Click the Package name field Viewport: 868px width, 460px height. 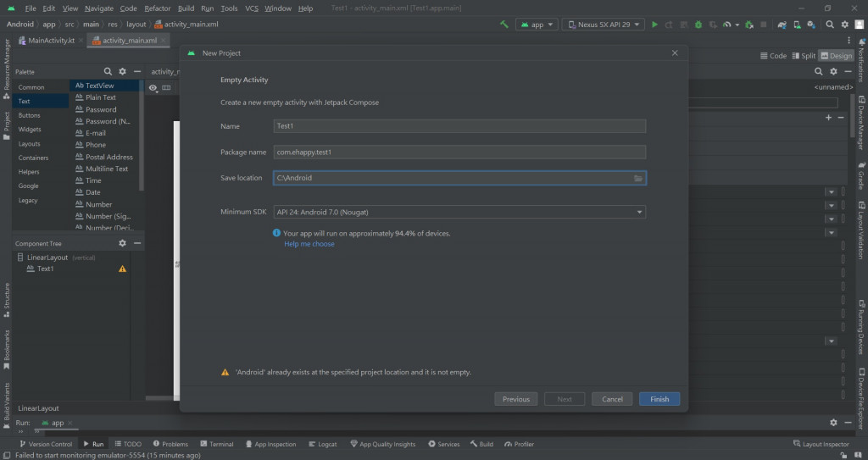pos(459,152)
